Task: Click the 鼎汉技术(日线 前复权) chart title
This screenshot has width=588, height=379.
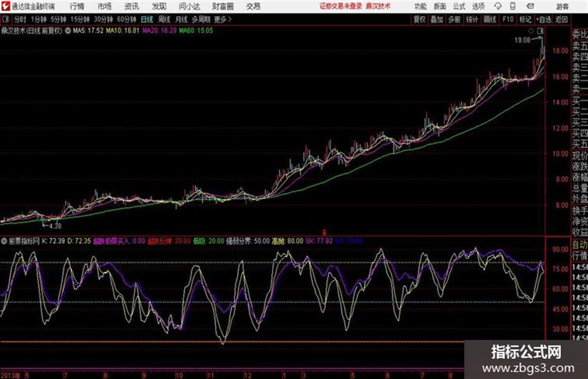Action: pos(32,30)
